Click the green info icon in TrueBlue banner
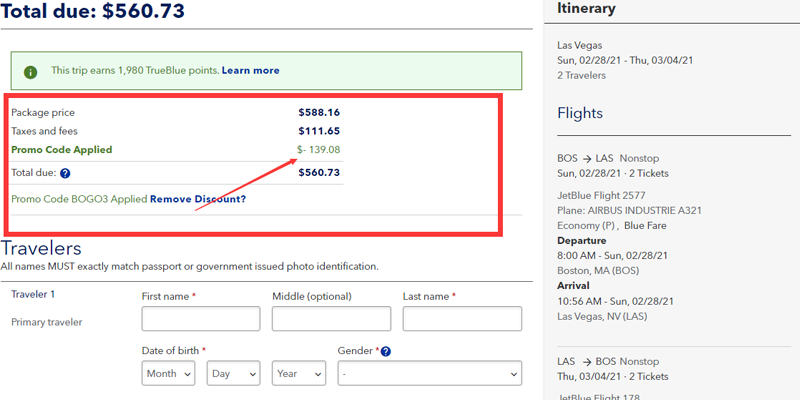This screenshot has width=800, height=400. pyautogui.click(x=30, y=72)
